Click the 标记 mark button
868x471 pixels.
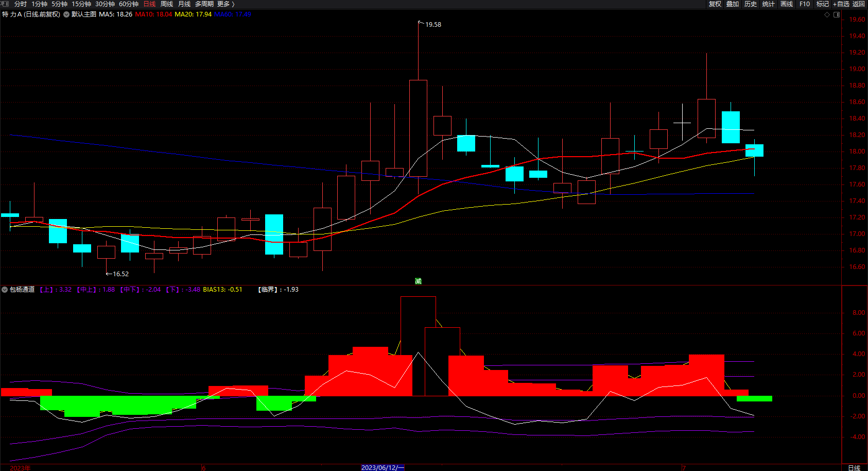(823, 4)
